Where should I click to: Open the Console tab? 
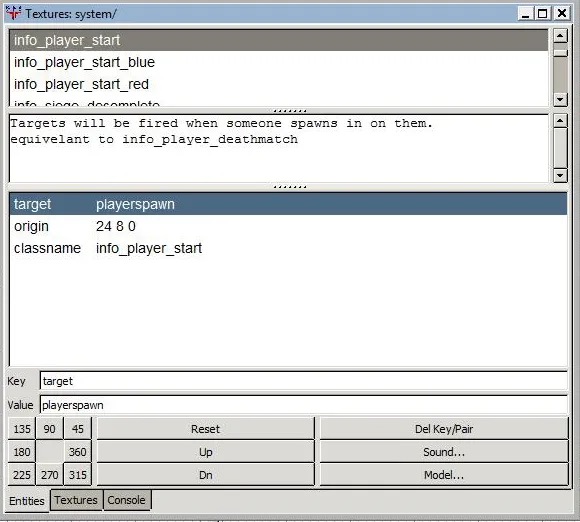[x=127, y=500]
